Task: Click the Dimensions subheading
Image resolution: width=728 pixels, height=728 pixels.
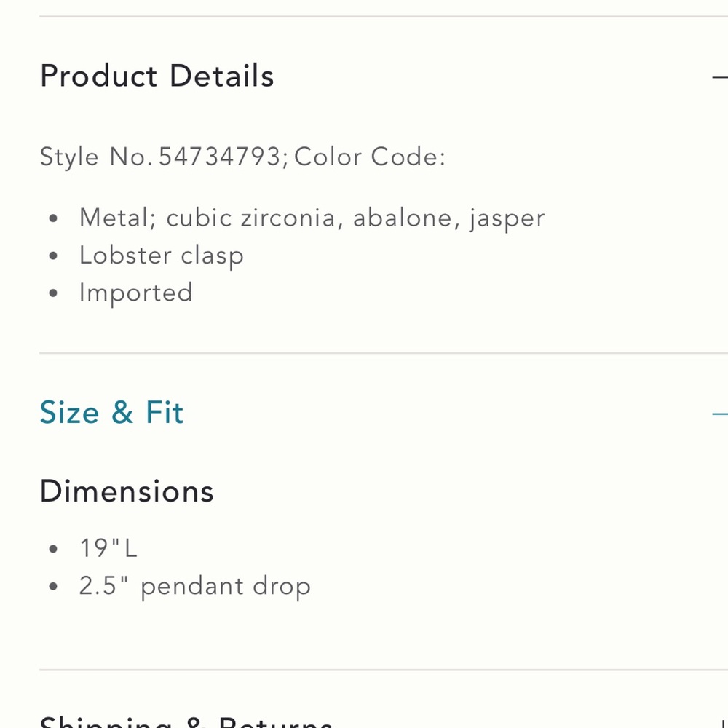Action: (x=126, y=491)
